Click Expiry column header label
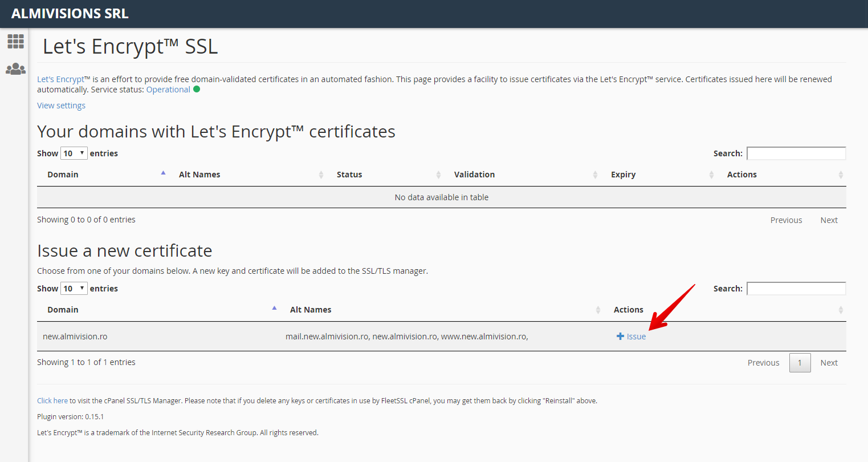Screen dimensions: 868x462 (x=623, y=175)
